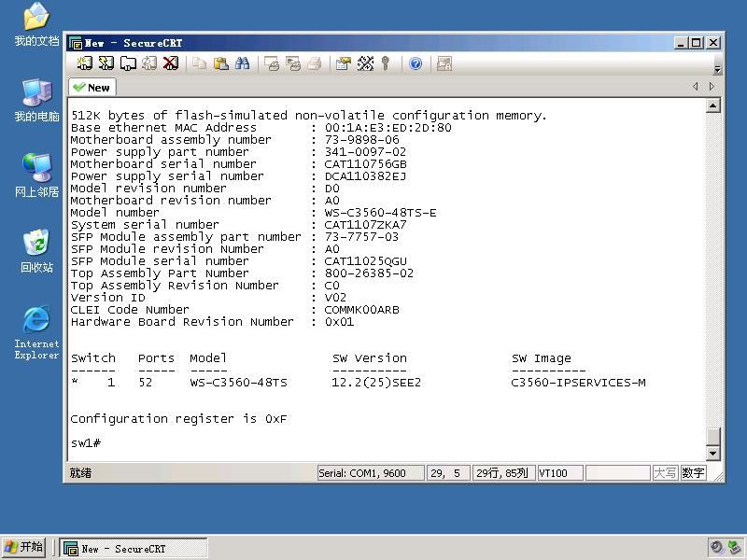Screen dimensions: 747x560
Task: Click the '29, 5' cursor position field
Action: 448,473
